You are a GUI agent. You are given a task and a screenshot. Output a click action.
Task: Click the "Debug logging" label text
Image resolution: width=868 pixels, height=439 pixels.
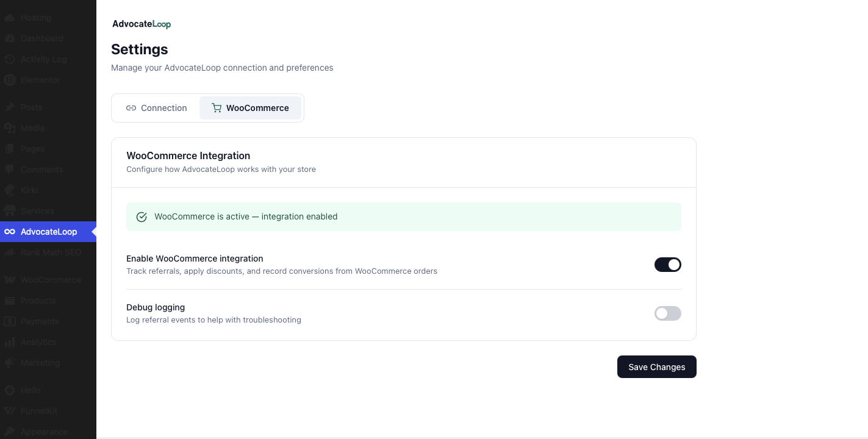[x=156, y=307]
